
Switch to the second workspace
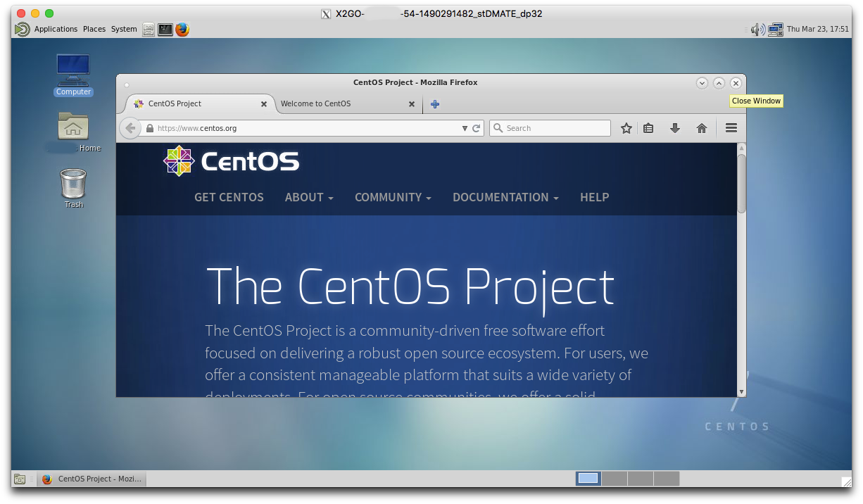coord(615,479)
